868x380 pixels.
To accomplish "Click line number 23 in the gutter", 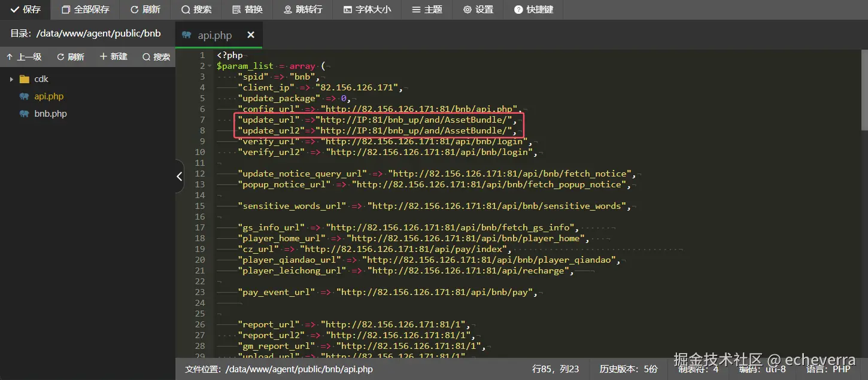I will point(200,292).
